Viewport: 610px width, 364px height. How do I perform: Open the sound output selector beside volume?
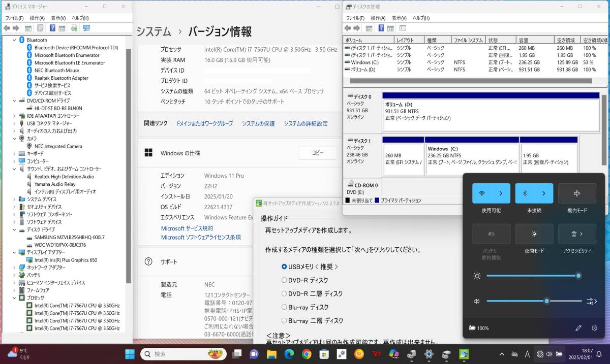(x=591, y=301)
